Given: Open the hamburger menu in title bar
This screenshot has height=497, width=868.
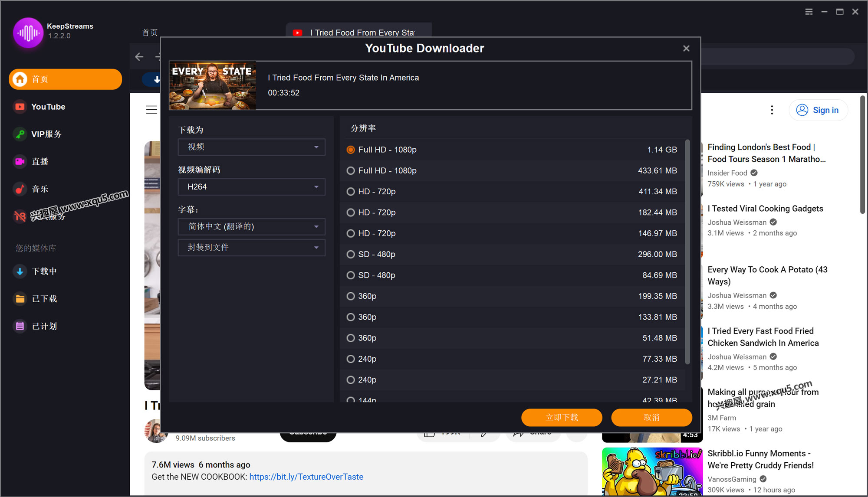Looking at the screenshot, I should click(809, 12).
